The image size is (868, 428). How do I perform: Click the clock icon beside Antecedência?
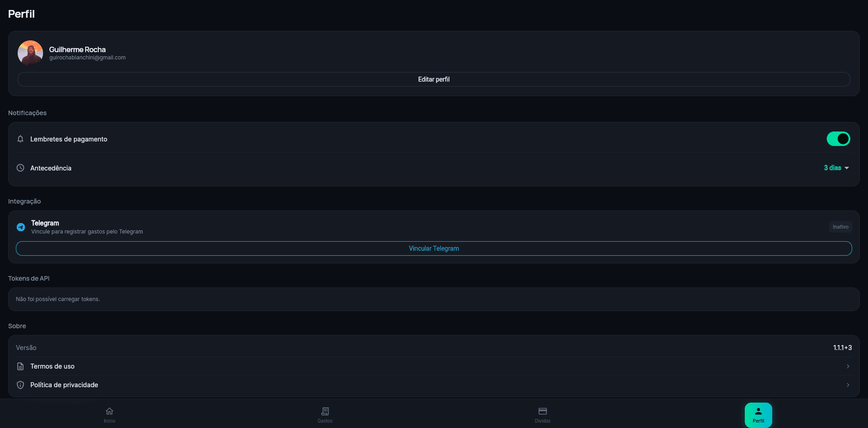(20, 168)
